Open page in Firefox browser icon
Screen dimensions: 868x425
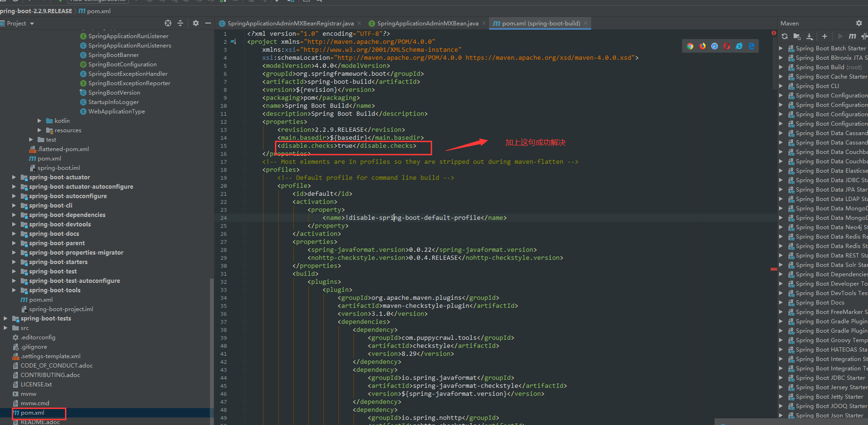tap(702, 46)
